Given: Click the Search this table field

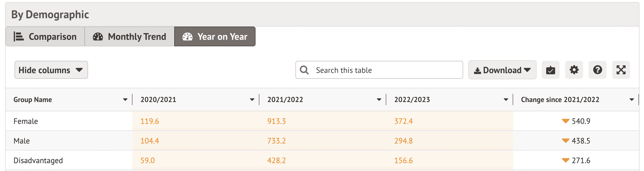Looking at the screenshot, I should [x=386, y=70].
